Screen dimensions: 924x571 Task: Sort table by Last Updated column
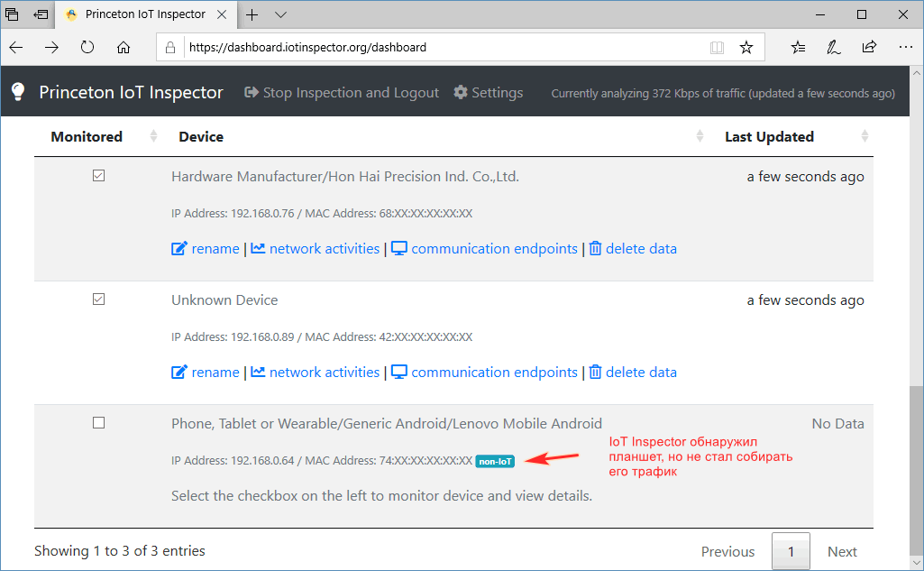click(865, 136)
